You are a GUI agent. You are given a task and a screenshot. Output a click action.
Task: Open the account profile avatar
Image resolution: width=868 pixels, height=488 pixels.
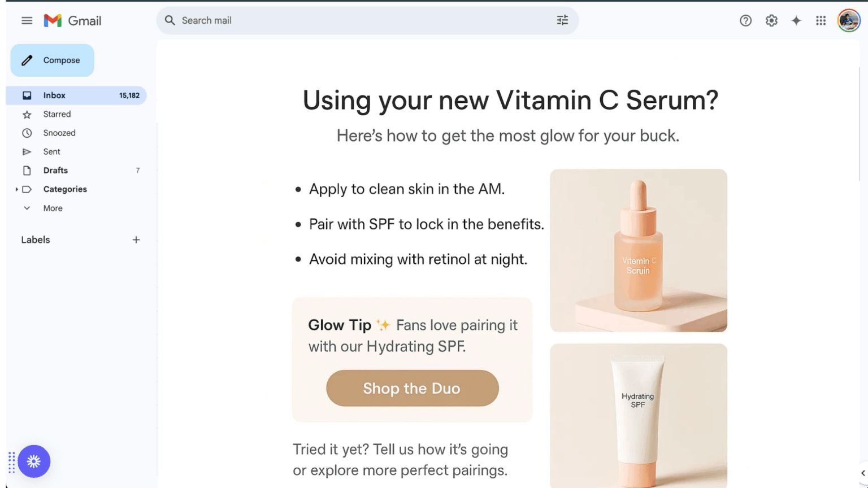(849, 21)
